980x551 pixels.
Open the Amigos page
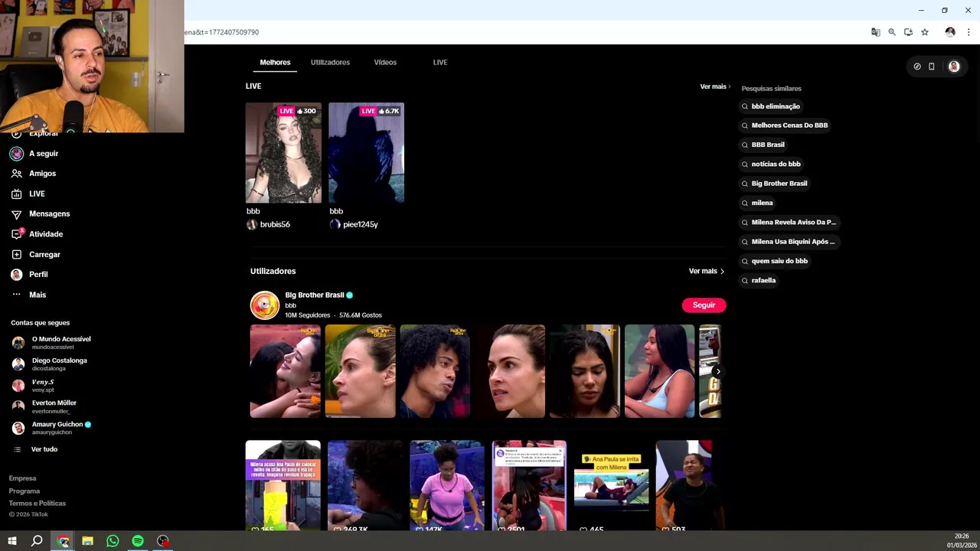coord(34,174)
